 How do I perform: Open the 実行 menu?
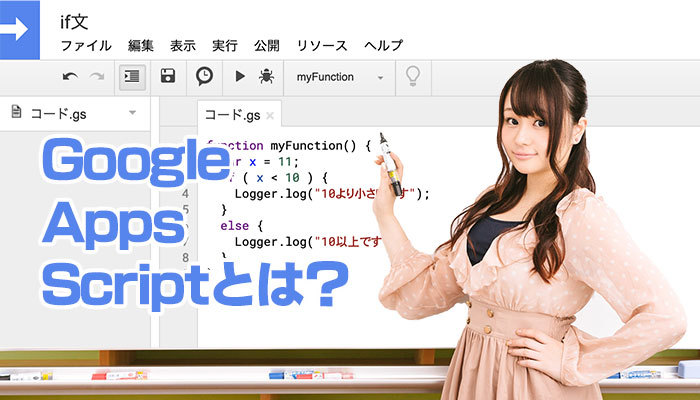225,46
